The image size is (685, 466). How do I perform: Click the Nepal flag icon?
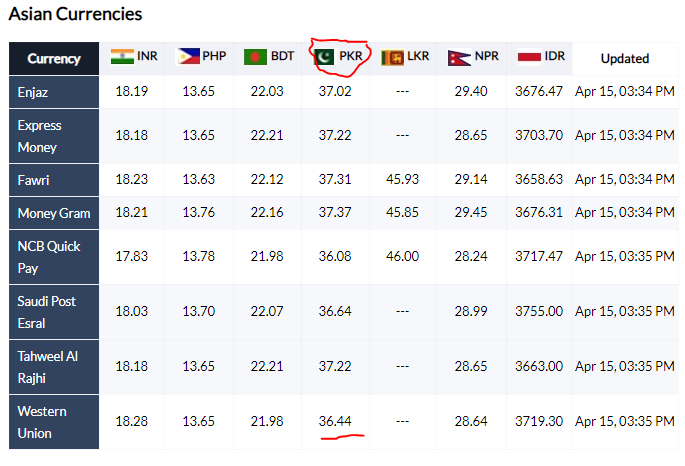(459, 57)
